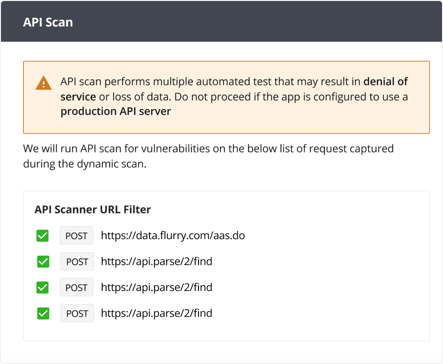Image resolution: width=443 pixels, height=364 pixels.
Task: Click the paragraph mentioning the dynamic scan
Action: [x=208, y=156]
